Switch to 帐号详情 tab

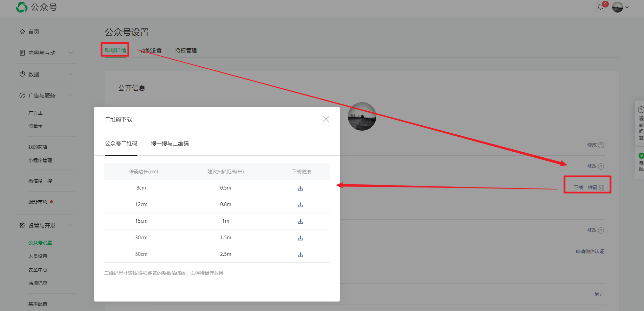tap(115, 50)
